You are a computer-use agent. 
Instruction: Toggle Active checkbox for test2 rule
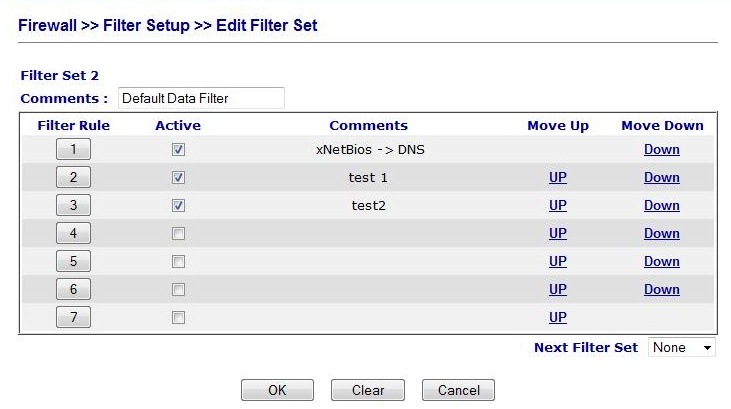pyautogui.click(x=178, y=206)
